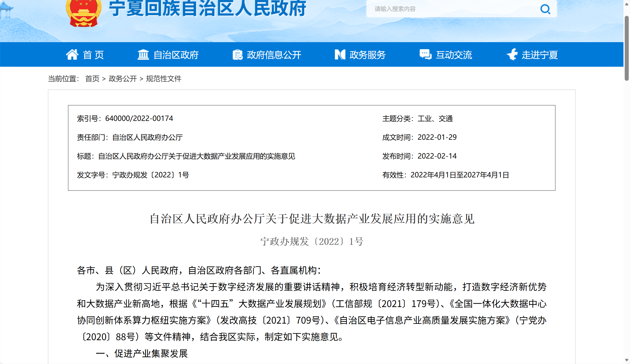Click the chat bubble icon for 互动交流

click(x=426, y=54)
